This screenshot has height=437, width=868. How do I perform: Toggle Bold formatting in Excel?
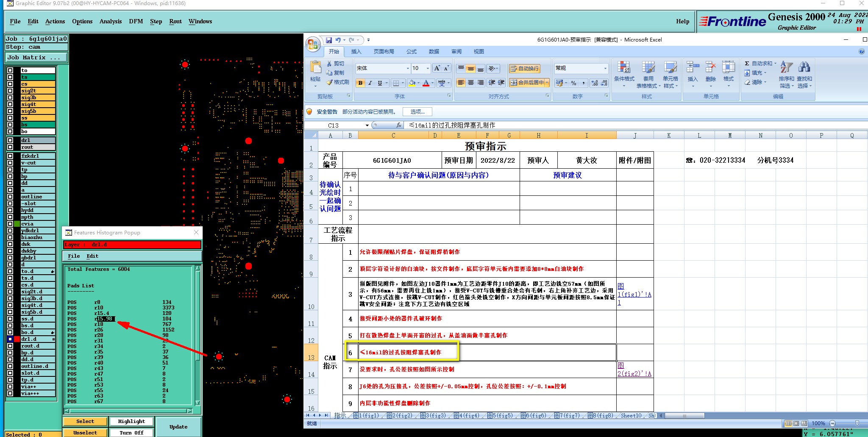(x=360, y=83)
